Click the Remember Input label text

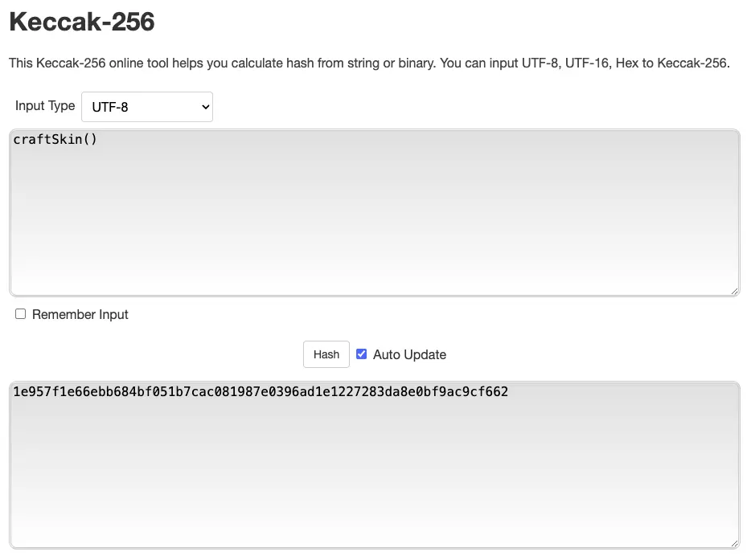(80, 315)
